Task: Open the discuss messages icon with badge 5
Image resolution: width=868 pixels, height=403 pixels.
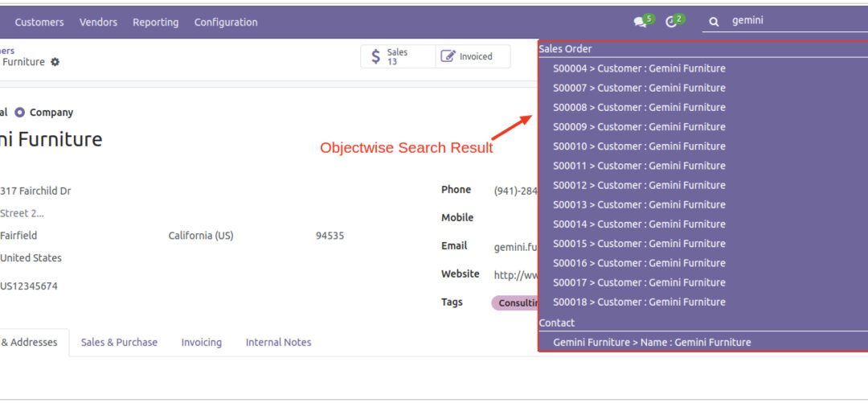Action: click(x=644, y=21)
